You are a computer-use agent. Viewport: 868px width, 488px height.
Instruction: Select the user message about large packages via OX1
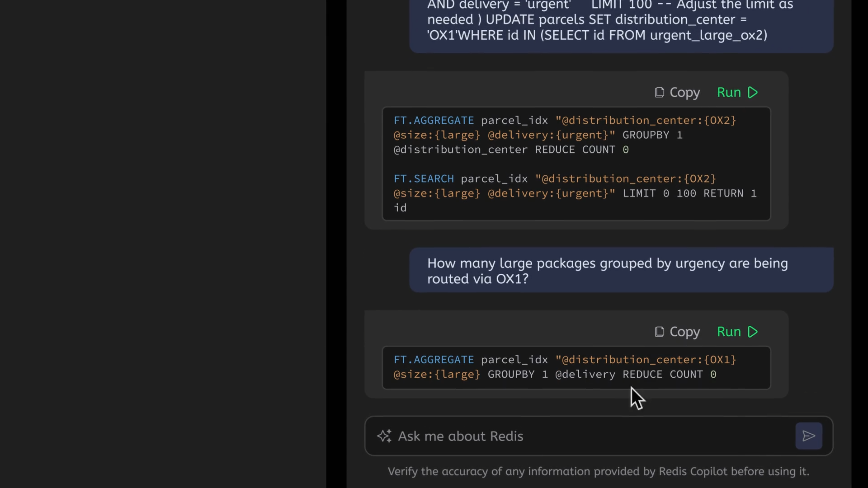pos(608,271)
